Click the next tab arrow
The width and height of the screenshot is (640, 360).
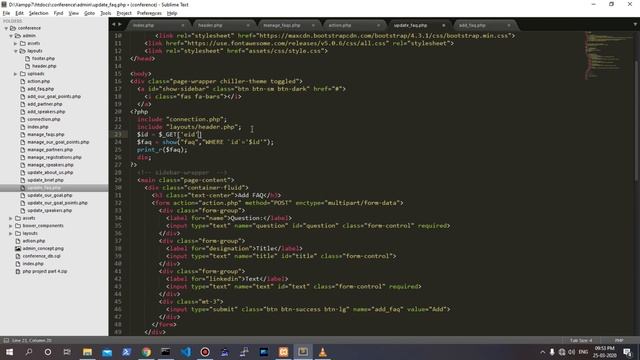pos(120,24)
